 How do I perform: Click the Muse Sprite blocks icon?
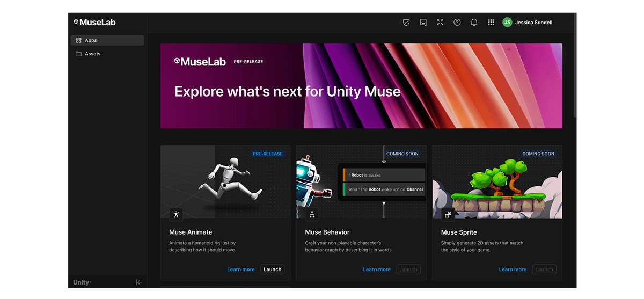point(448,214)
